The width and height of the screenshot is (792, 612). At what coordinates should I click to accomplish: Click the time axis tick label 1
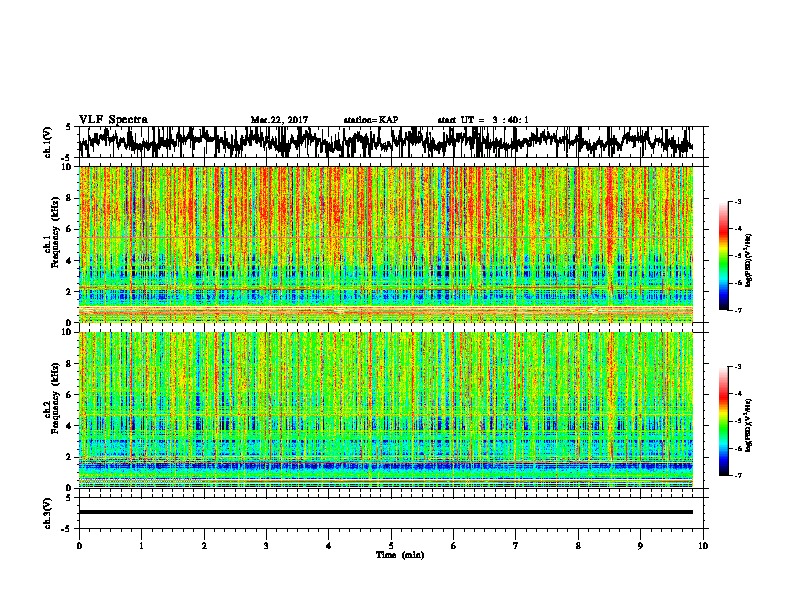point(142,546)
